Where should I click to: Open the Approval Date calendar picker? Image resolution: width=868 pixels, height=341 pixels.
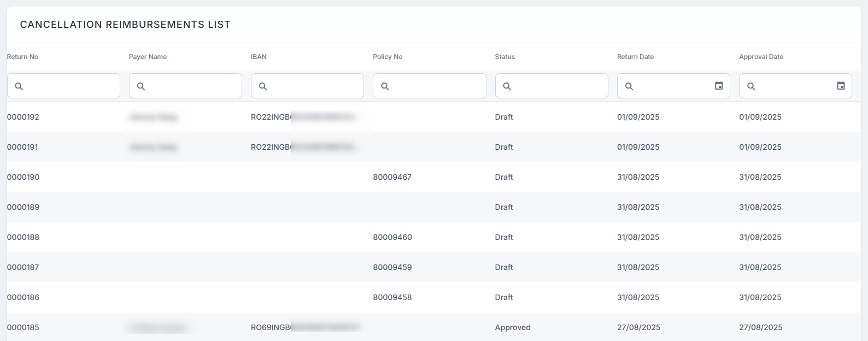click(x=841, y=86)
